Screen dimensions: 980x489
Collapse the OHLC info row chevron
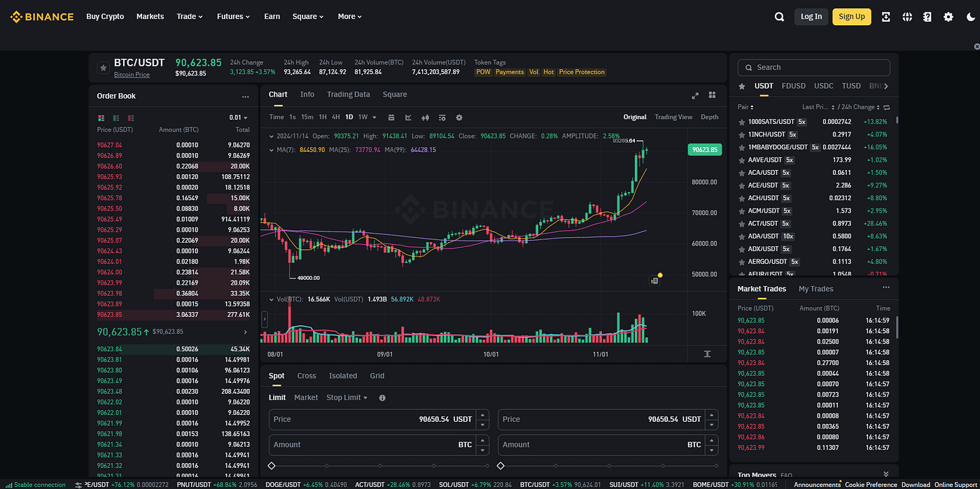(x=271, y=136)
